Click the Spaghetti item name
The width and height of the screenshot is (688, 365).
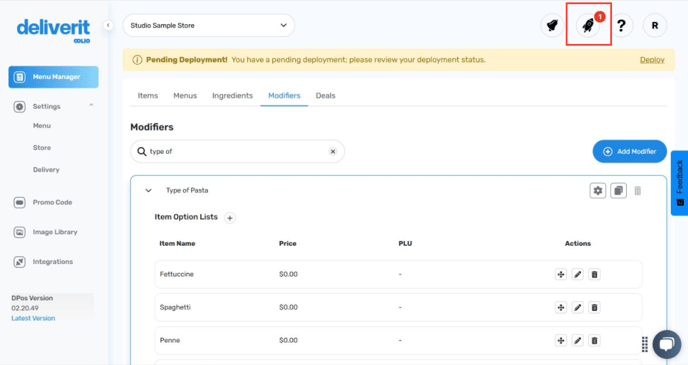(175, 307)
